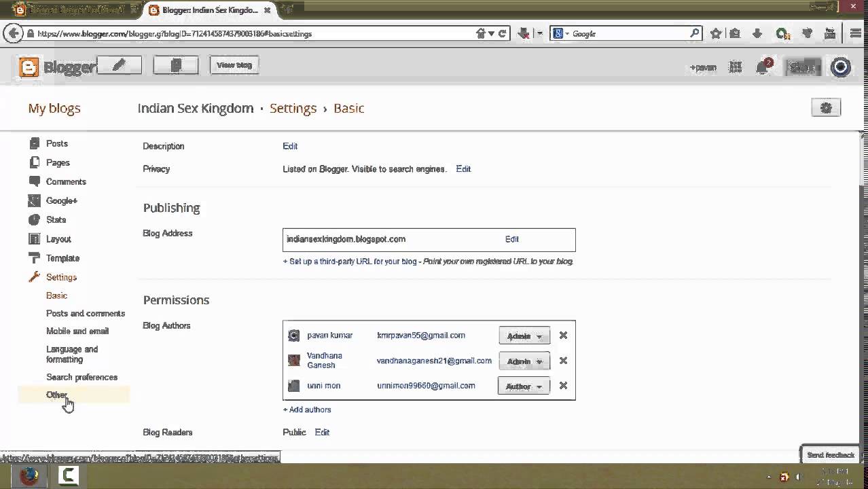Click the Google+ sidebar icon
The height and width of the screenshot is (489, 868).
(x=35, y=200)
